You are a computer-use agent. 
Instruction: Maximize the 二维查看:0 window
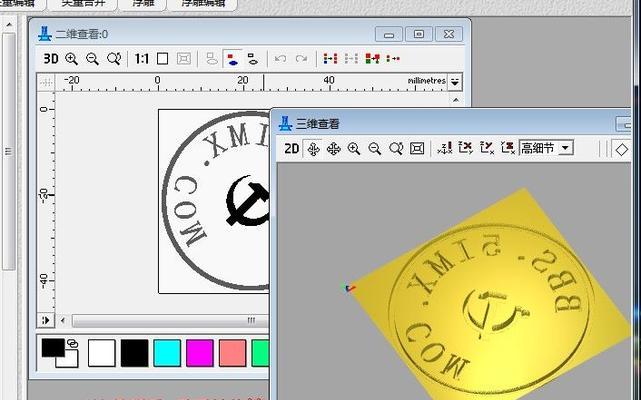[419, 34]
